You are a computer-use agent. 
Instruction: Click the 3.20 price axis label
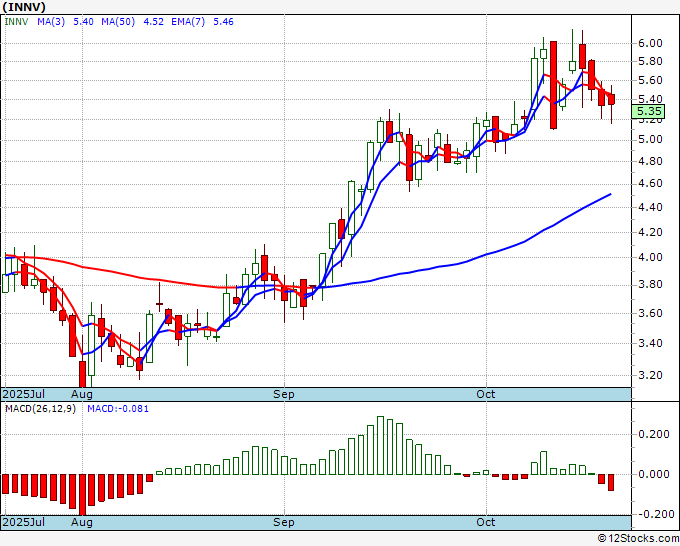(x=650, y=375)
